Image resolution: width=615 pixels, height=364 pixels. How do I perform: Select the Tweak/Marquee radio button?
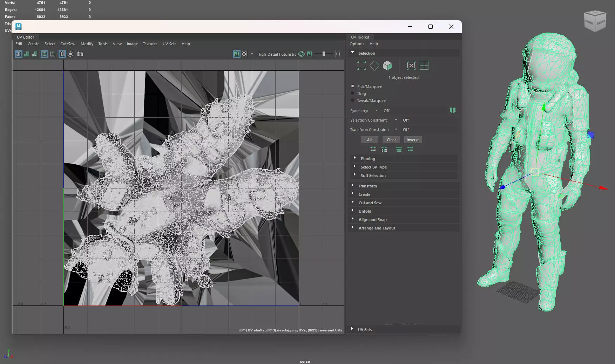pos(353,100)
